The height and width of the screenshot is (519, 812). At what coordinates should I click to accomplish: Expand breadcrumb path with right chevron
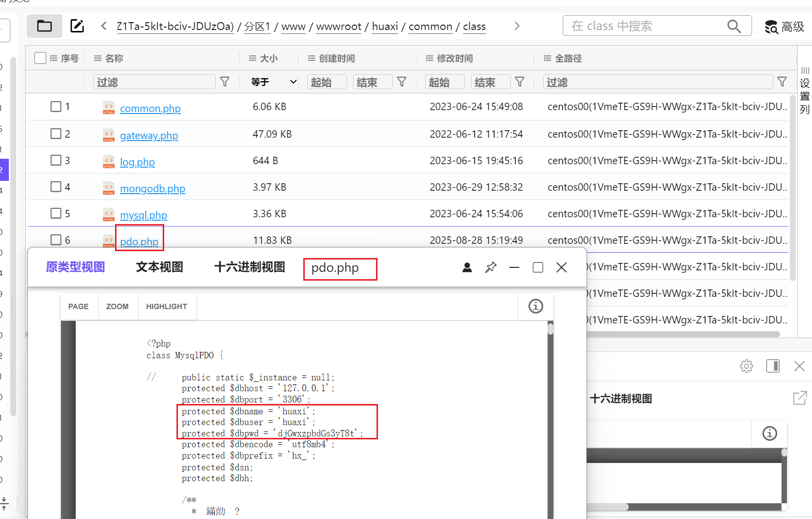click(517, 26)
